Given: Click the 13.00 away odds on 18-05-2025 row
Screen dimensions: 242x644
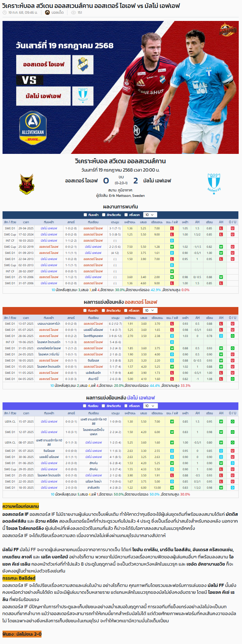Looking at the screenshot, I should click(x=157, y=488).
